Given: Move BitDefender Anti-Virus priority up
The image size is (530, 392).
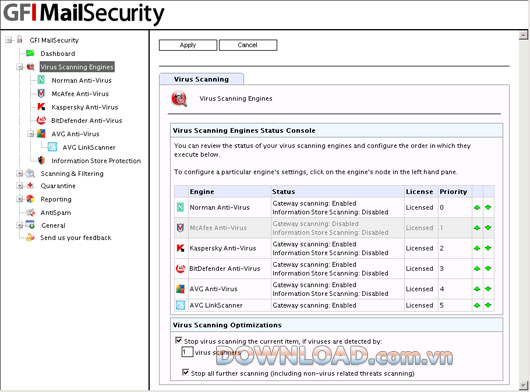Looking at the screenshot, I should click(477, 269).
